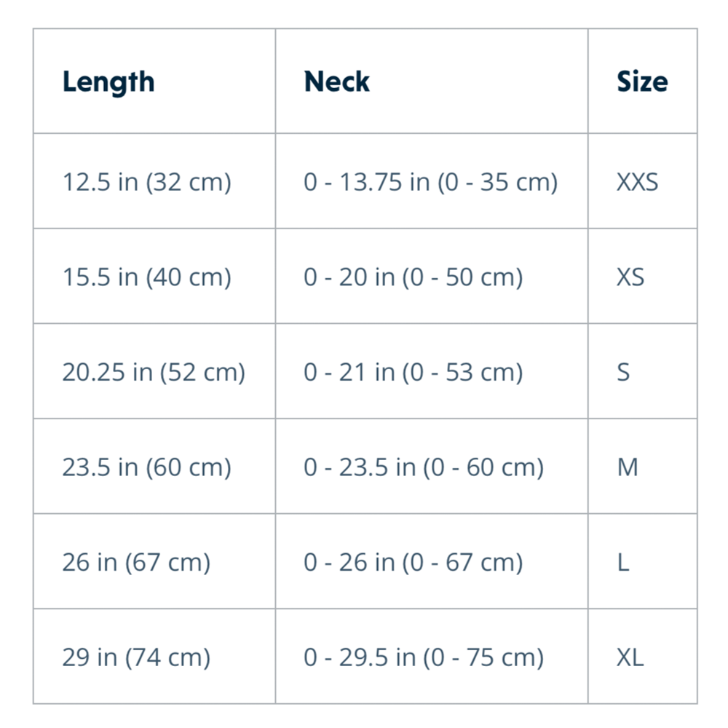Choose the XS size cell

click(630, 277)
